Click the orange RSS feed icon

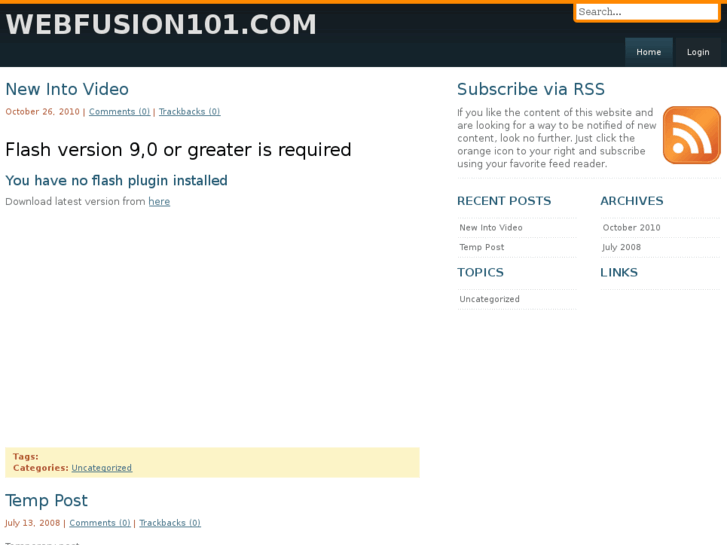(691, 135)
